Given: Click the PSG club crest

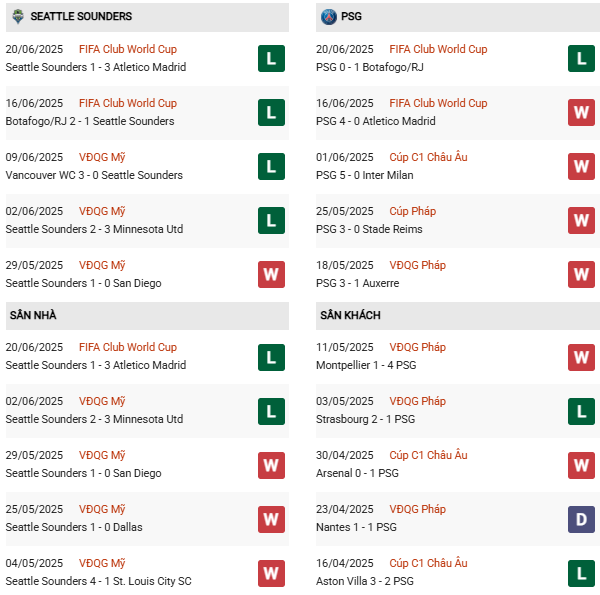Looking at the screenshot, I should 328,17.
